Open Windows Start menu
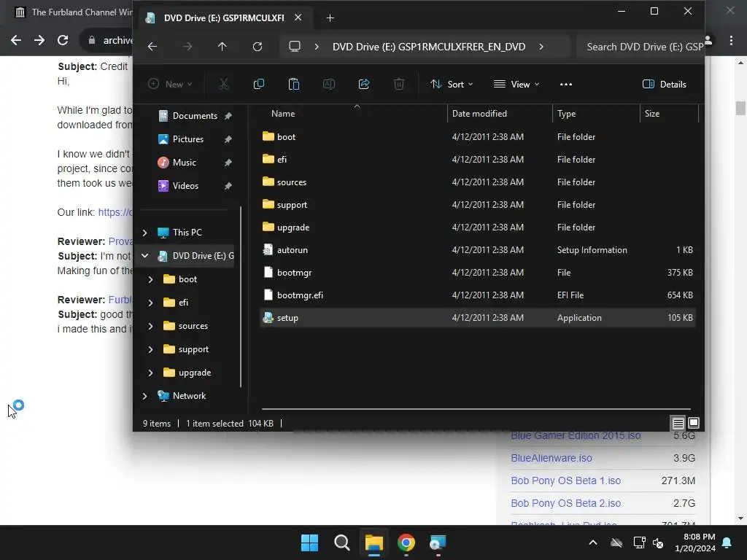 click(x=309, y=542)
